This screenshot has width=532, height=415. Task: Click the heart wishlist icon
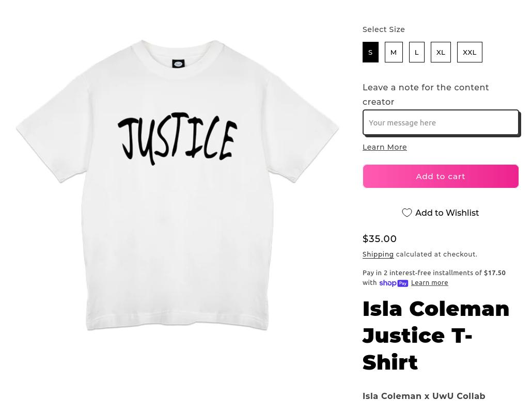coord(407,213)
